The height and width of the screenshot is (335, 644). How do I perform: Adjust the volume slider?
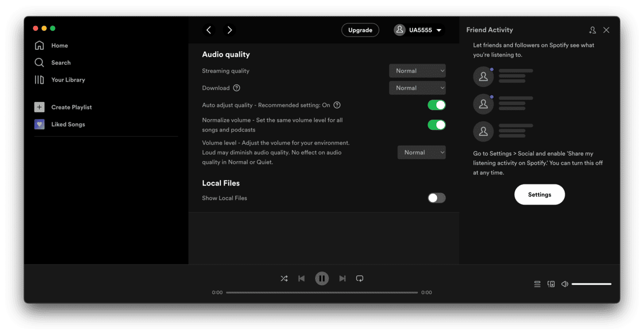[x=592, y=284]
